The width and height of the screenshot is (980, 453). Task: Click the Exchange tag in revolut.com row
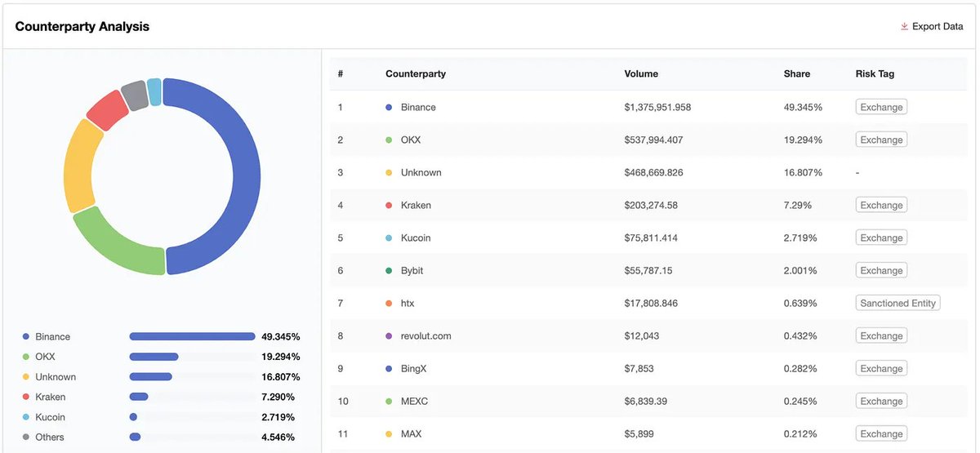point(881,335)
